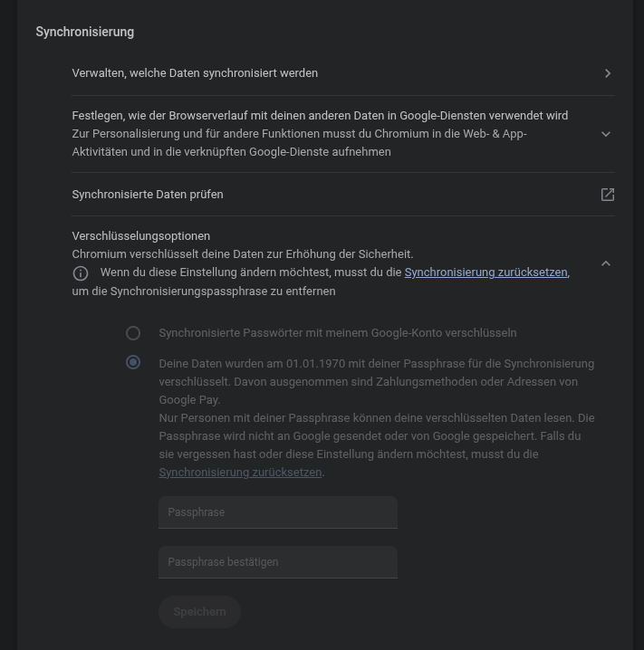This screenshot has height=650, width=644.
Task: Click the "Synchronisierung" section heading
Action: 85,33
